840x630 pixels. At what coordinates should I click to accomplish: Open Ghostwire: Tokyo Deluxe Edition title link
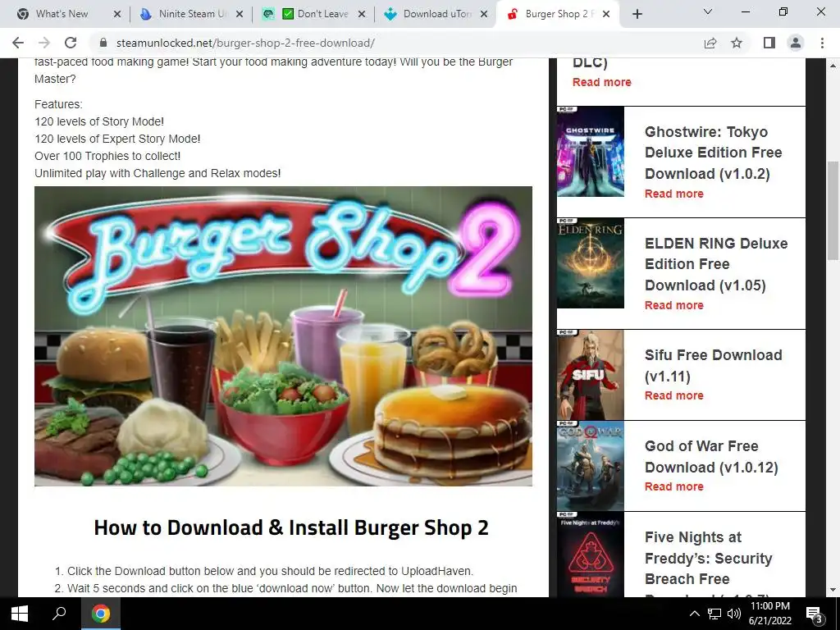[x=713, y=153]
